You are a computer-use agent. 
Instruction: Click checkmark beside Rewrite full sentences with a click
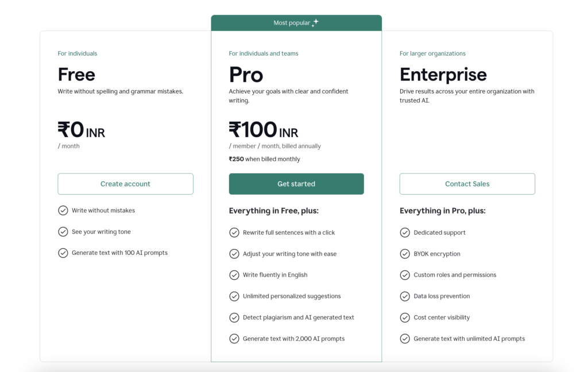pos(234,232)
